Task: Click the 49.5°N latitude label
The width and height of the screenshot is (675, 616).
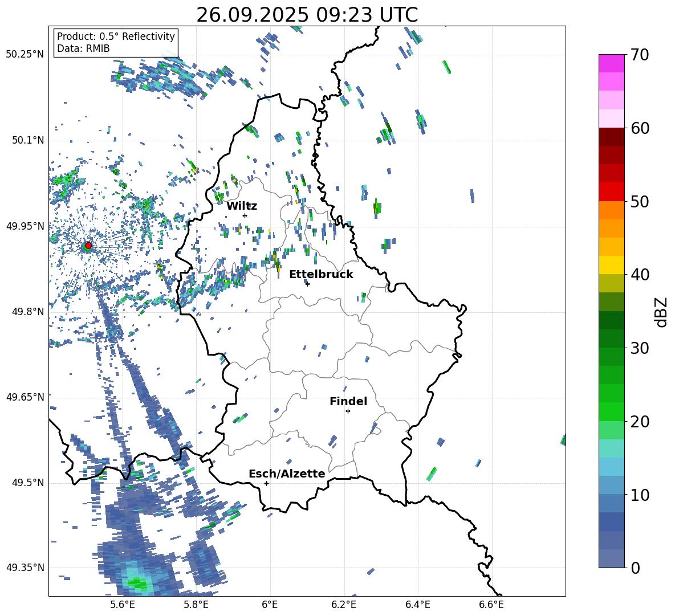Action: (x=27, y=483)
